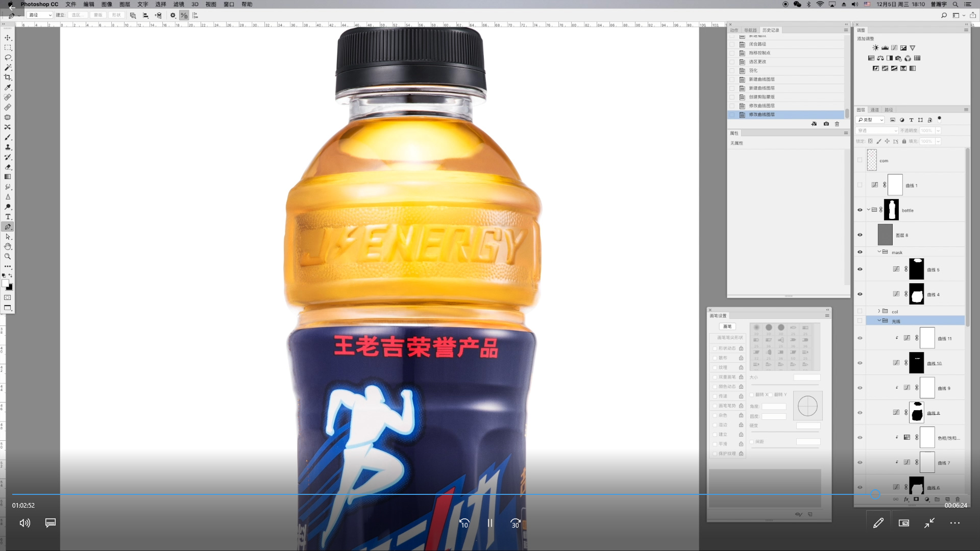Create snapshot in History panel
Image resolution: width=980 pixels, height=551 pixels.
(x=826, y=124)
